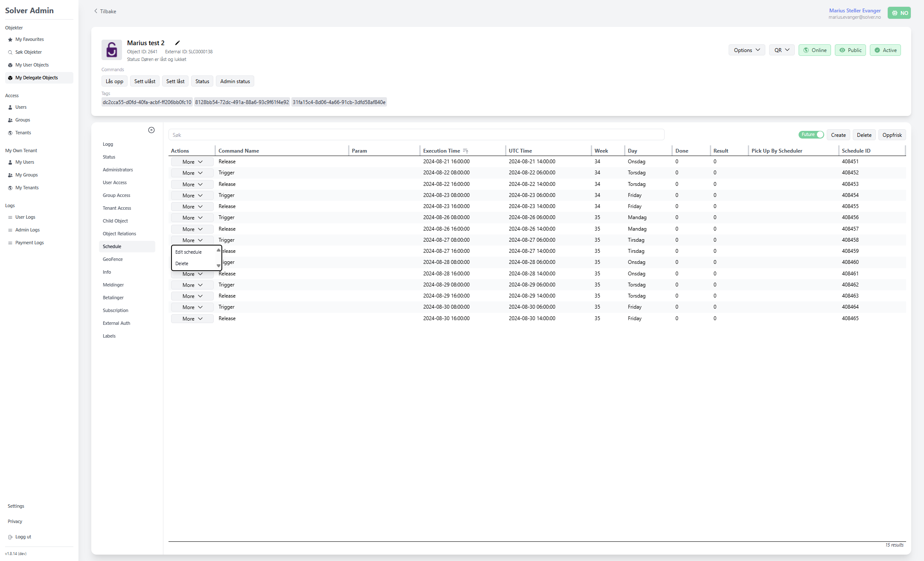Toggle the Future filter switch
The image size is (924, 561).
coord(811,135)
